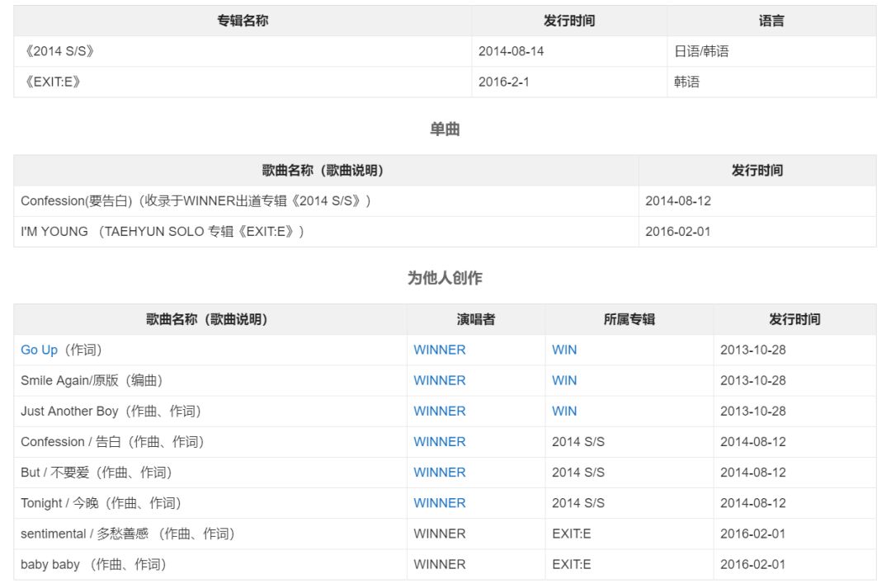Click WINNER text in sentimental row
Image resolution: width=891 pixels, height=588 pixels.
pyautogui.click(x=439, y=534)
